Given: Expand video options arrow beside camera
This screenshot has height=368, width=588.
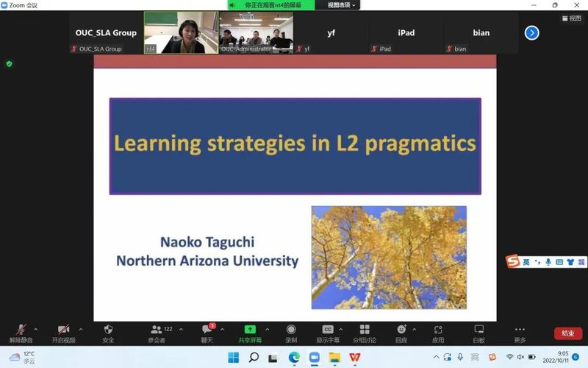Looking at the screenshot, I should [x=81, y=329].
